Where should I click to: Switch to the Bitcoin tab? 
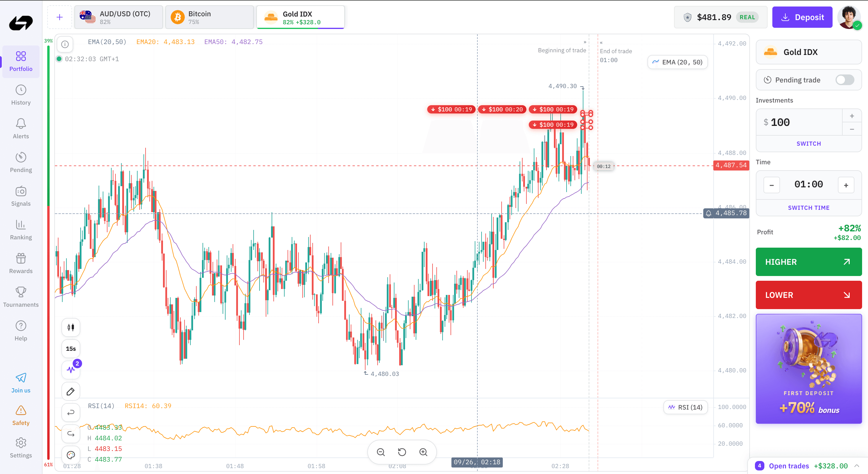210,17
